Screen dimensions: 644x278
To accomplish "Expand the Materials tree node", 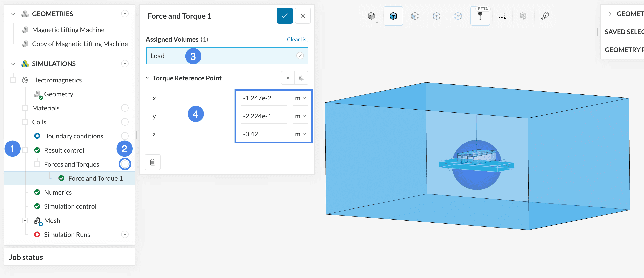I will click(25, 108).
